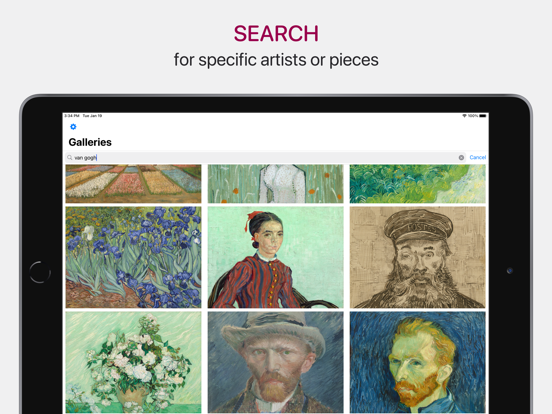Click the SEARCH headline text
The image size is (552, 414).
pyautogui.click(x=276, y=34)
